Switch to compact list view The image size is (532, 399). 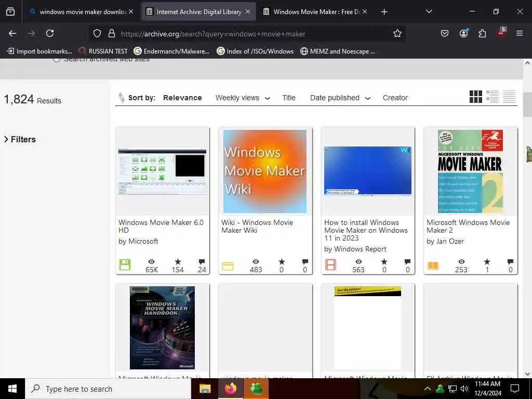pyautogui.click(x=509, y=97)
